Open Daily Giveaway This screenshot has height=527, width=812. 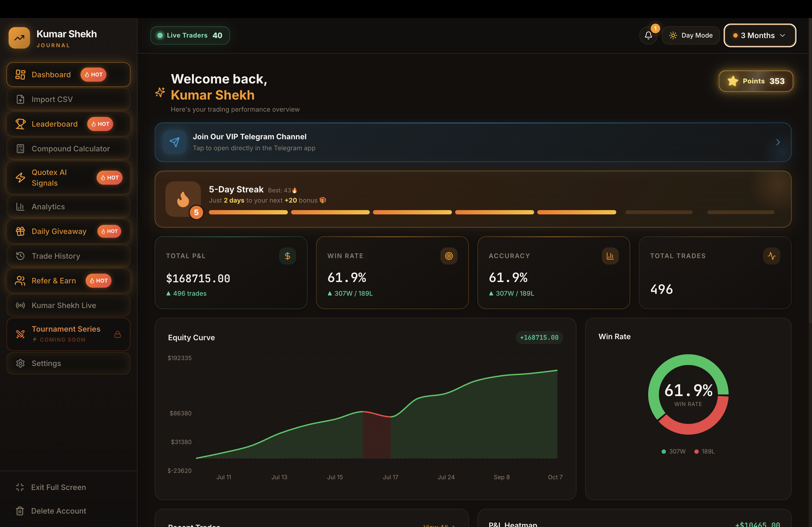pyautogui.click(x=68, y=231)
